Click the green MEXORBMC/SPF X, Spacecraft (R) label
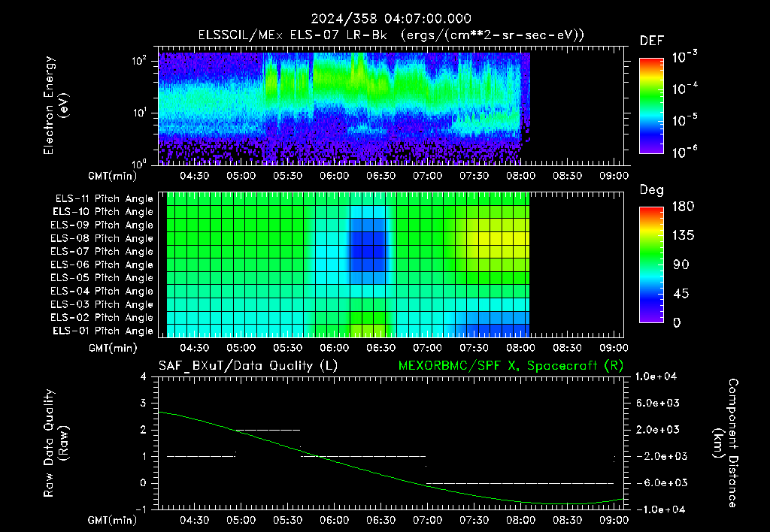Image resolution: width=770 pixels, height=532 pixels. (511, 366)
